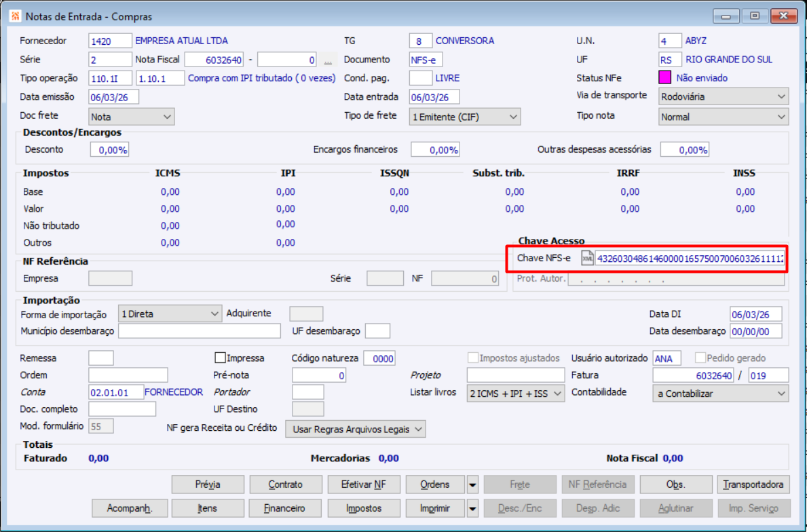Expand the Contabilidade dropdown

click(x=721, y=394)
